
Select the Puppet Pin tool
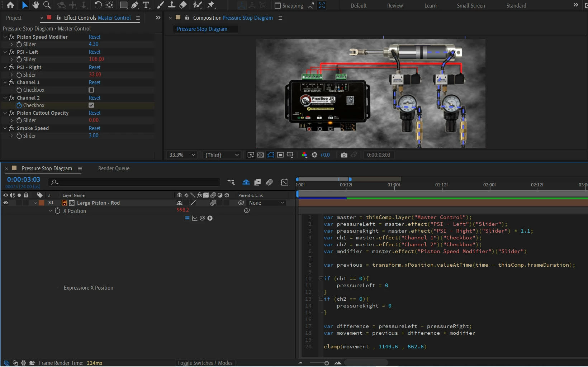pyautogui.click(x=211, y=5)
